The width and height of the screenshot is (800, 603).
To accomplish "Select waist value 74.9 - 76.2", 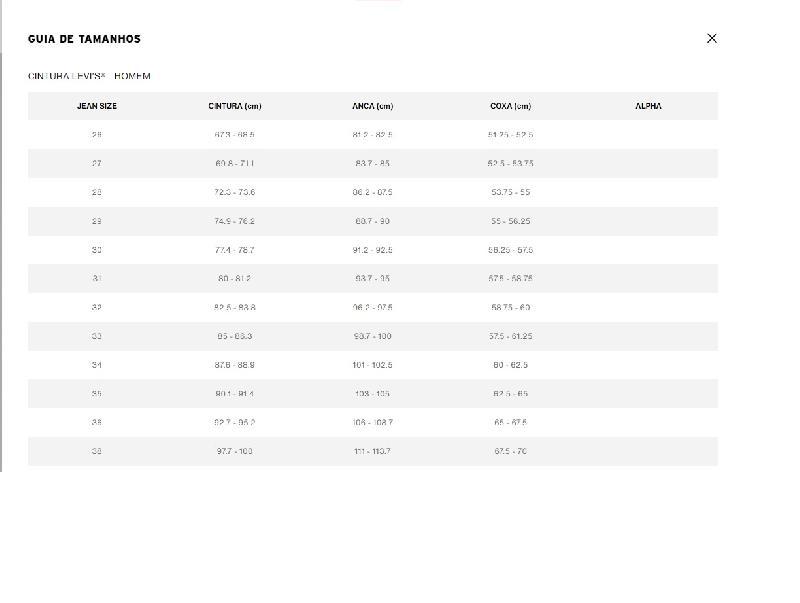I will coord(235,221).
